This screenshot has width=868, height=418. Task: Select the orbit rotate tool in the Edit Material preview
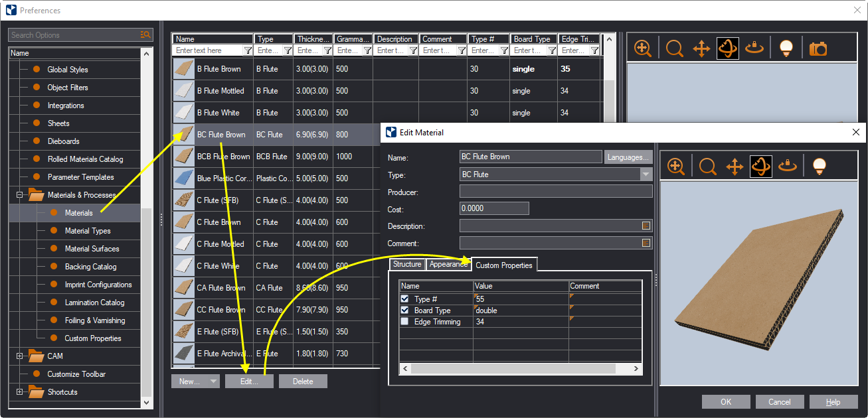coord(760,166)
